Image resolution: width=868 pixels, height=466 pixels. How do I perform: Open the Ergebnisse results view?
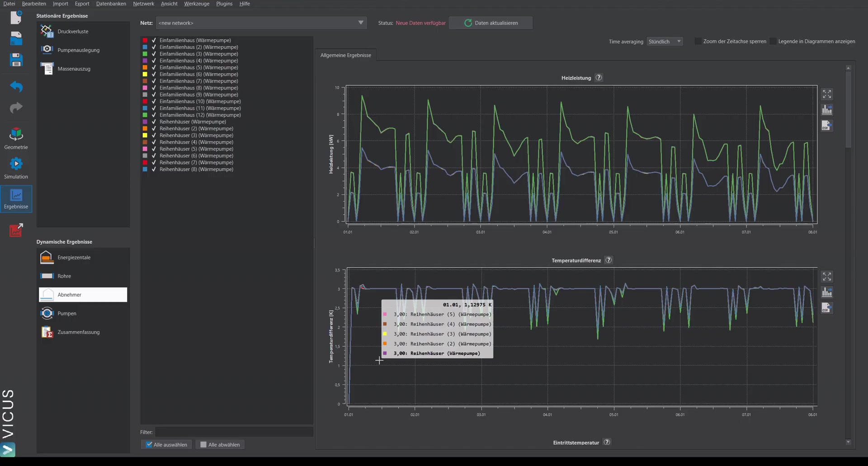pyautogui.click(x=16, y=199)
